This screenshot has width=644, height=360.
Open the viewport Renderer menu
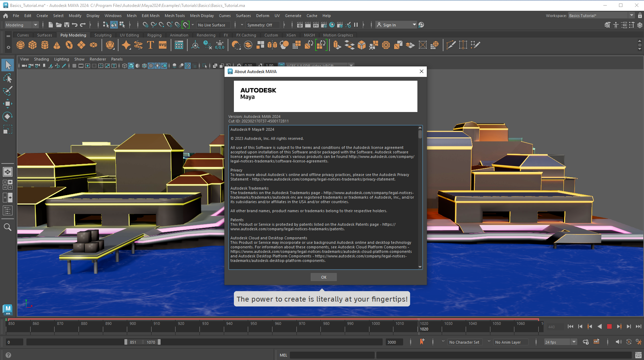coord(98,59)
